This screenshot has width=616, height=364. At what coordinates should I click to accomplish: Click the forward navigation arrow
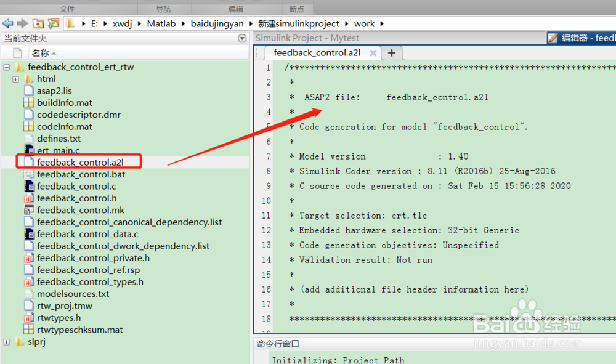click(x=22, y=23)
